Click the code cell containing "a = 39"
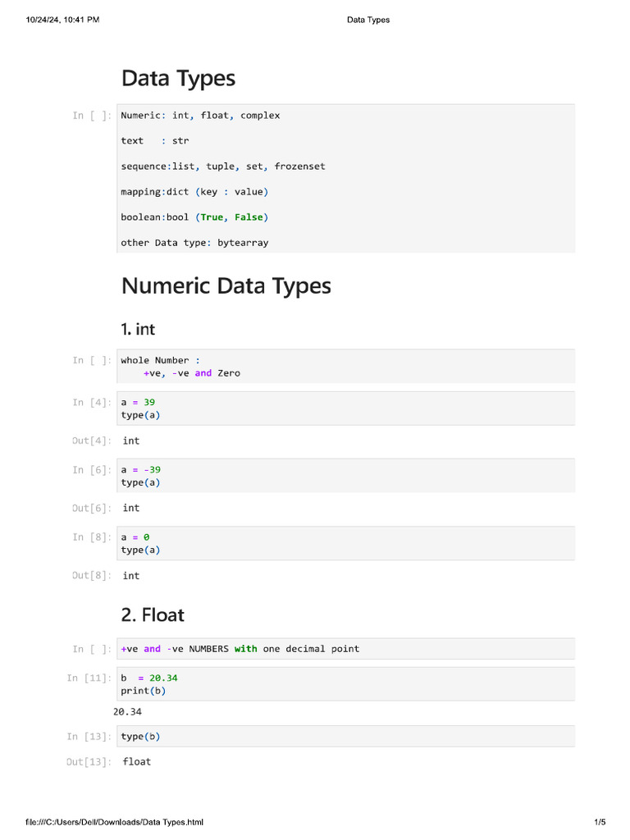Viewport: 630px width, 840px height. click(345, 409)
